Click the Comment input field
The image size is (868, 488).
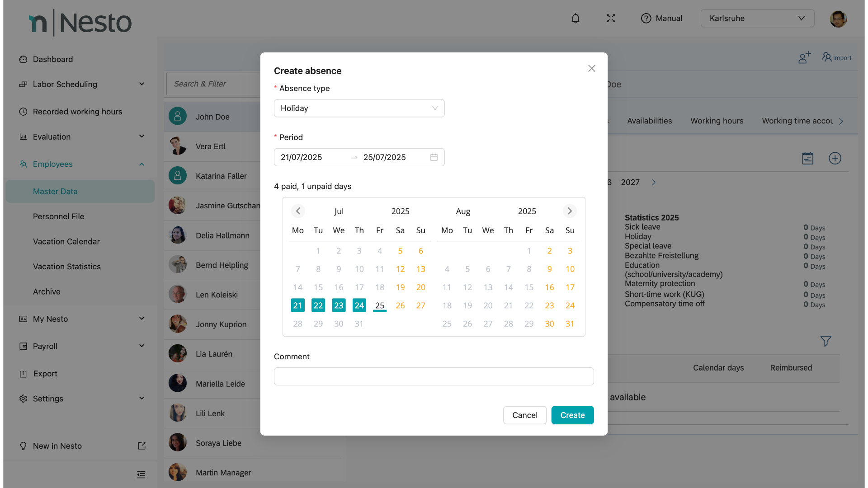(x=434, y=376)
